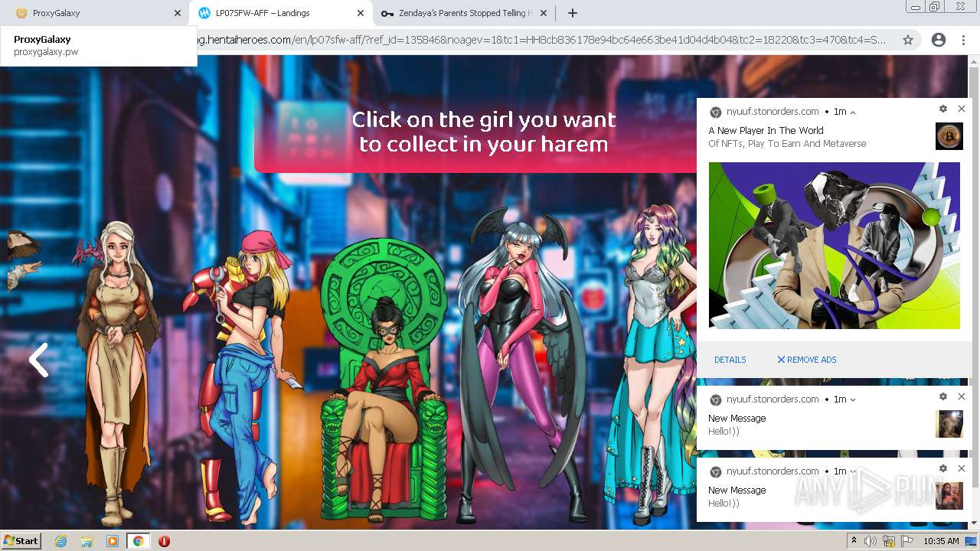Open the Windows Start menu
This screenshot has width=980, height=551.
21,540
